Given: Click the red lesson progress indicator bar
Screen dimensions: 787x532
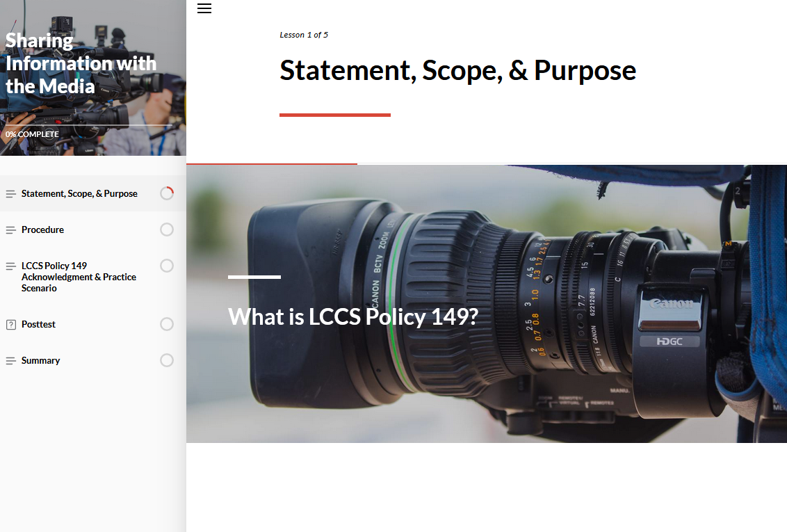Looking at the screenshot, I should pyautogui.click(x=272, y=163).
